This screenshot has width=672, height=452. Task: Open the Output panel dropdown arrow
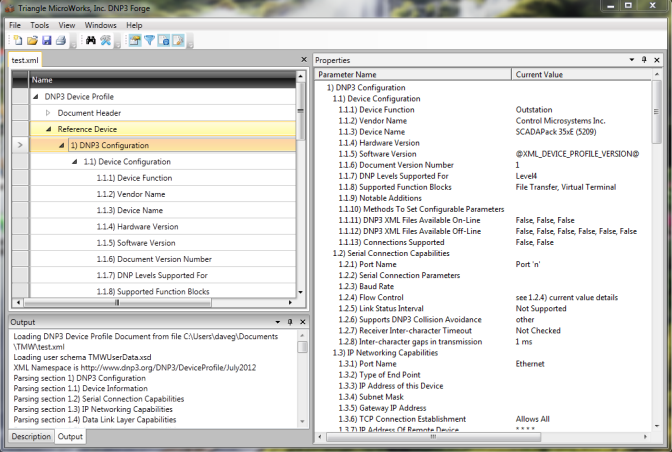[x=276, y=323]
